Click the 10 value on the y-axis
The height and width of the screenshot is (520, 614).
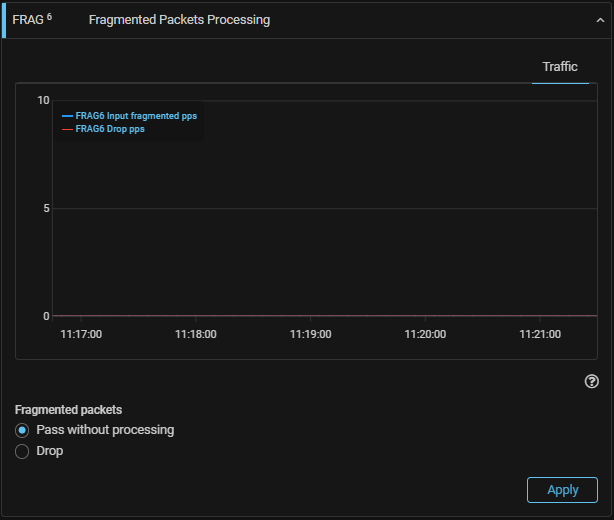(43, 100)
